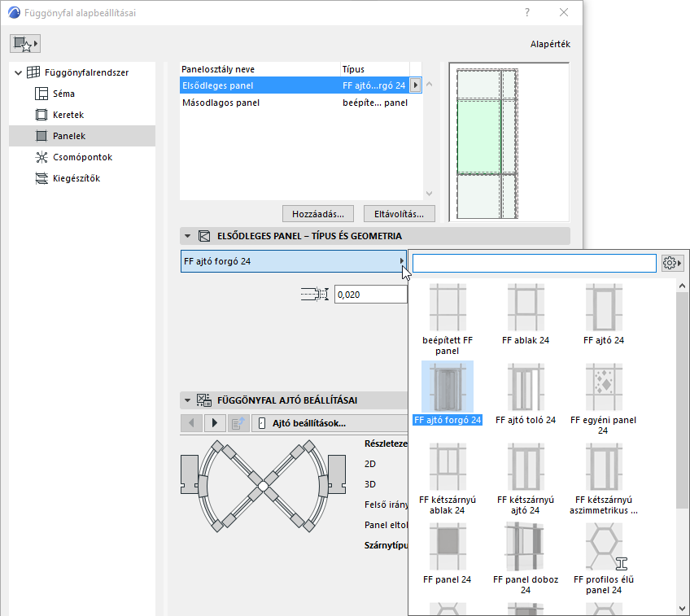Viewport: 690px width, 616px height.
Task: Open the Kiegészítők settings page
Action: [76, 178]
